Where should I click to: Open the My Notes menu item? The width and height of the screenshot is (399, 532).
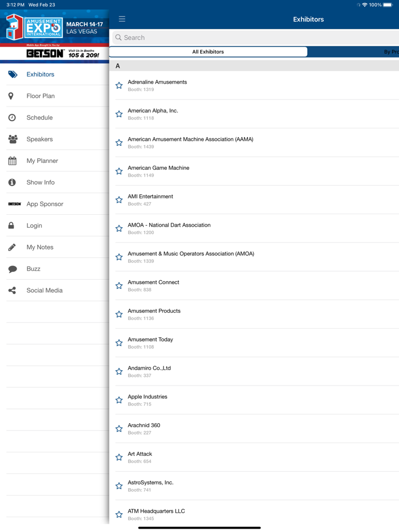tap(40, 247)
